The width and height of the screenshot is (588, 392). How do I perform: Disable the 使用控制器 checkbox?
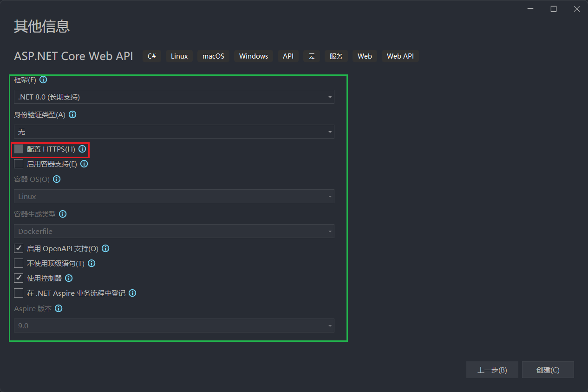[19, 279]
